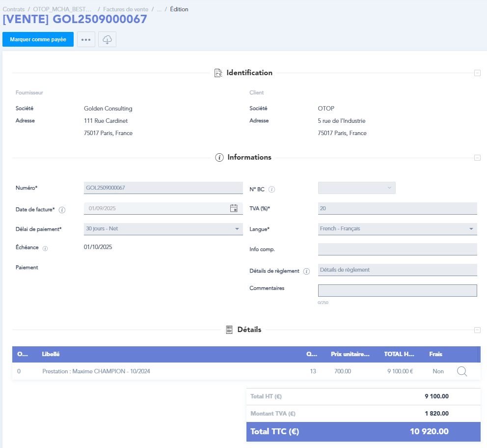Click the Marquer comme payée button
The image size is (487, 448).
click(x=38, y=39)
